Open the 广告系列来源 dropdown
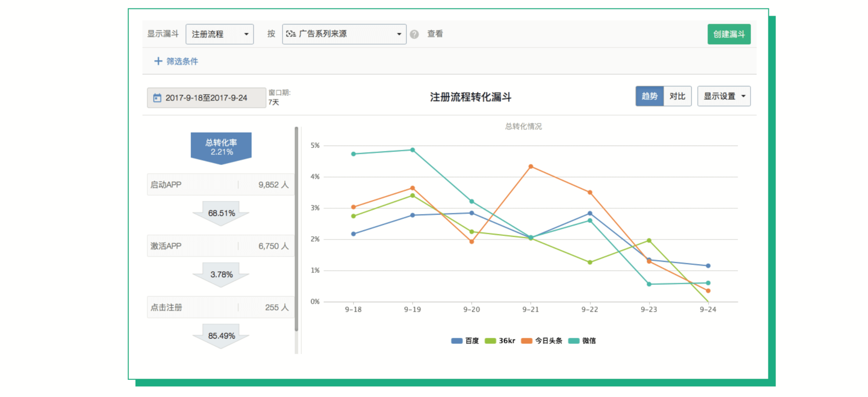The height and width of the screenshot is (397, 868). [344, 34]
